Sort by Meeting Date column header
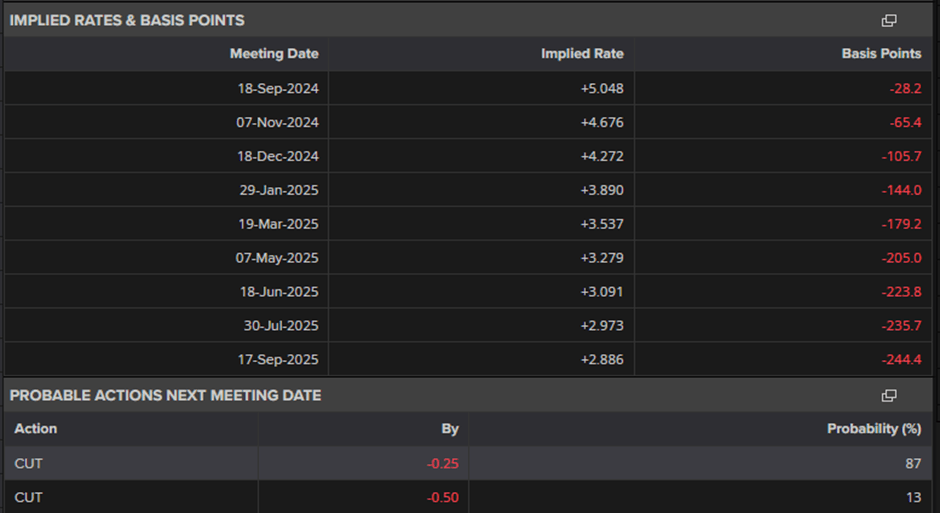The image size is (940, 513). [274, 54]
